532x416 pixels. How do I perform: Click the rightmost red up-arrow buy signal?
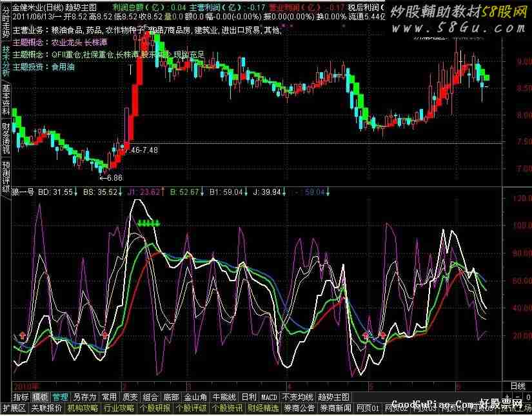click(382, 335)
